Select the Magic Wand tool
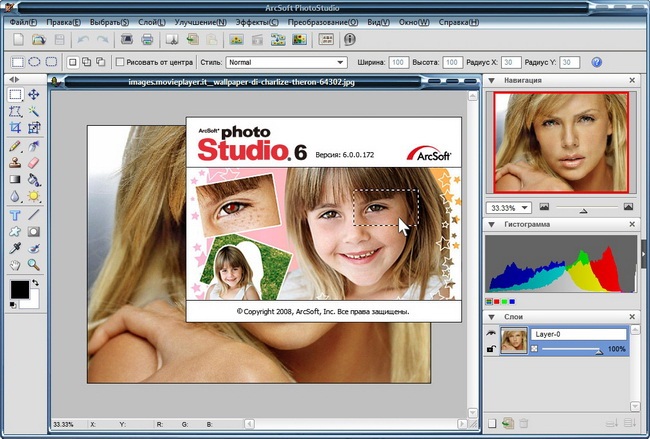650x439 pixels. pos(34,111)
